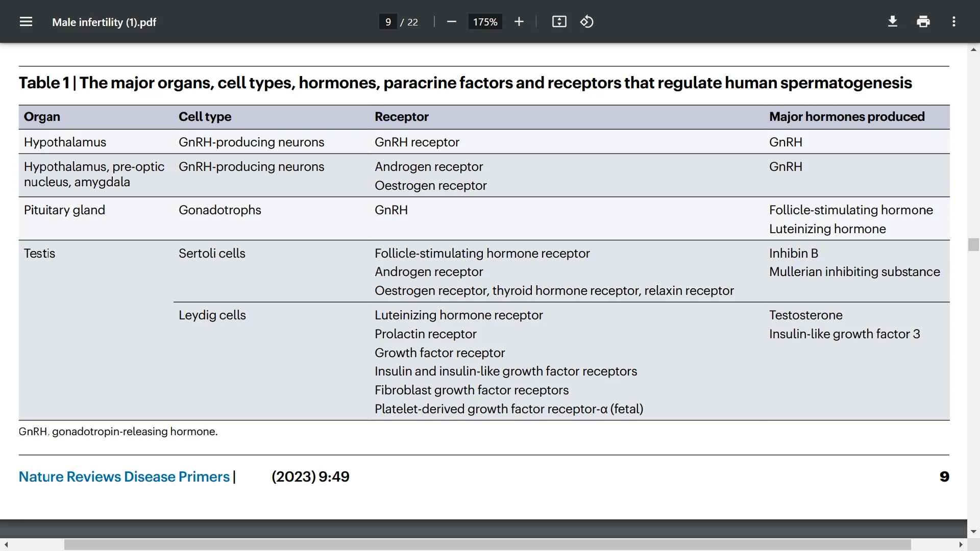The height and width of the screenshot is (551, 980).
Task: Click the Oestrogen receptor text under Androgen receptor
Action: tap(430, 186)
